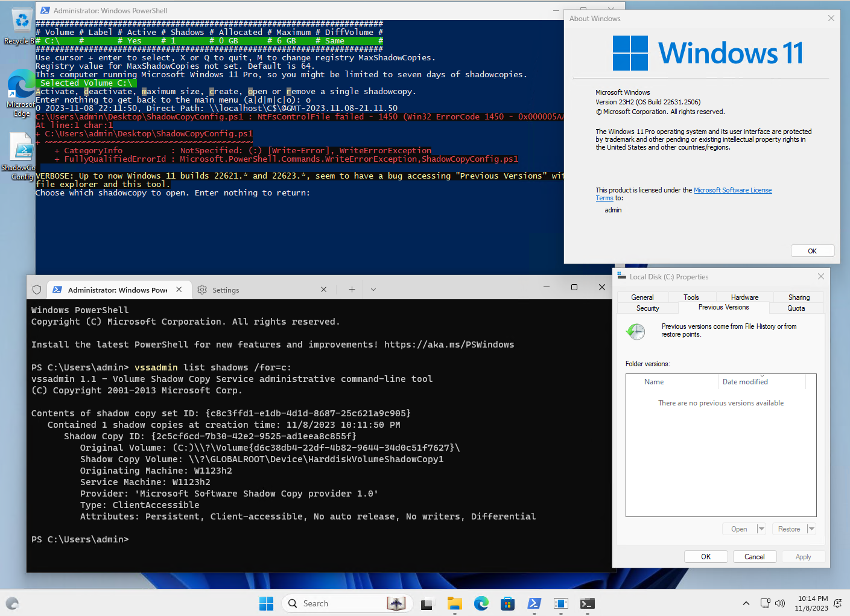
Task: Open the Start menu from taskbar
Action: tap(266, 603)
